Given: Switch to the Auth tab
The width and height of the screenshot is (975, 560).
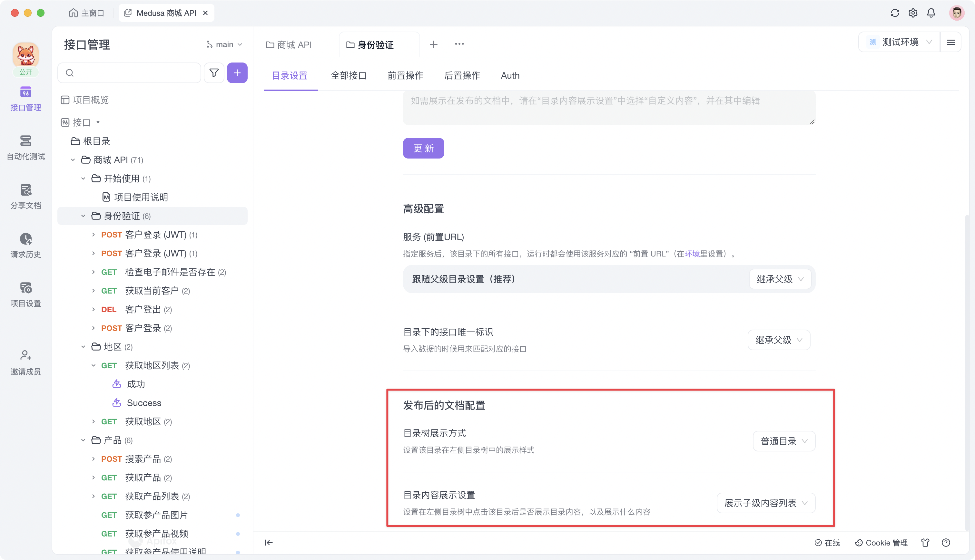Looking at the screenshot, I should (510, 75).
